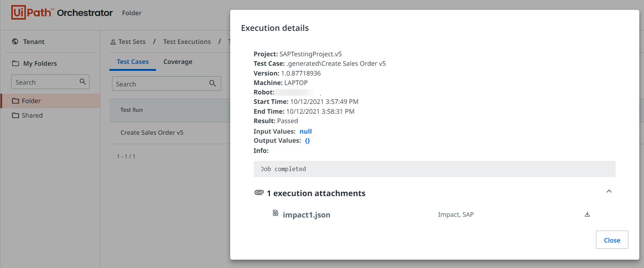The width and height of the screenshot is (644, 268).
Task: Click the Tenant globe icon
Action: coord(15,41)
